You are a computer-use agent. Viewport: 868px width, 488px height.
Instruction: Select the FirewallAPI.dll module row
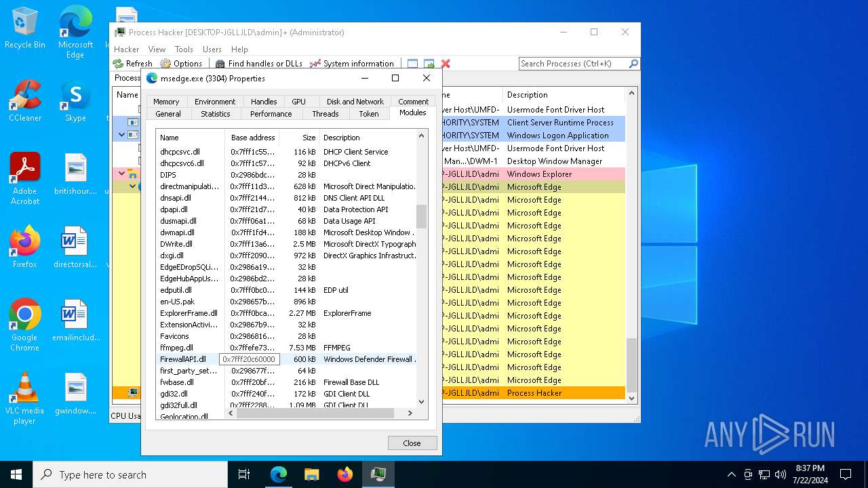286,359
